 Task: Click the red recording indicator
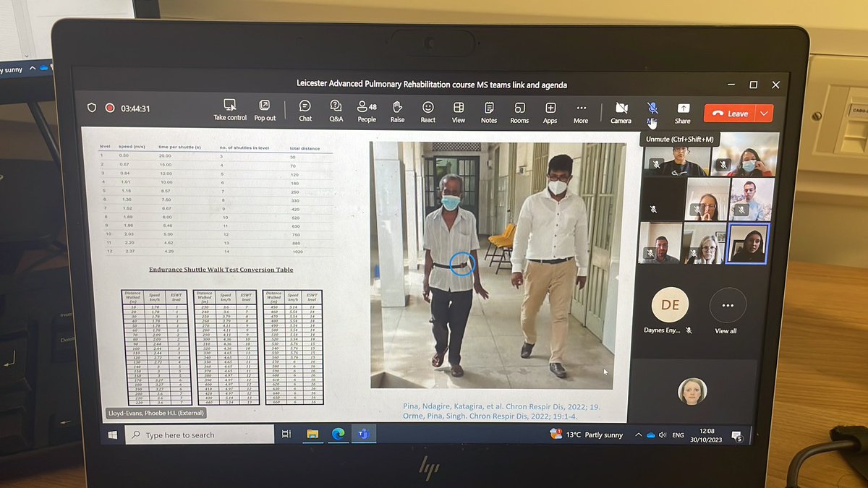coord(110,108)
